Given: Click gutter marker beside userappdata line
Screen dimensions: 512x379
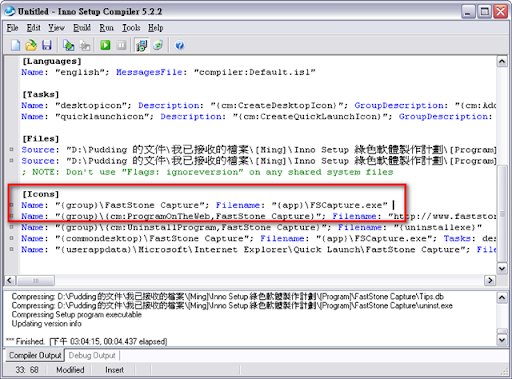Looking at the screenshot, I should pos(11,249).
